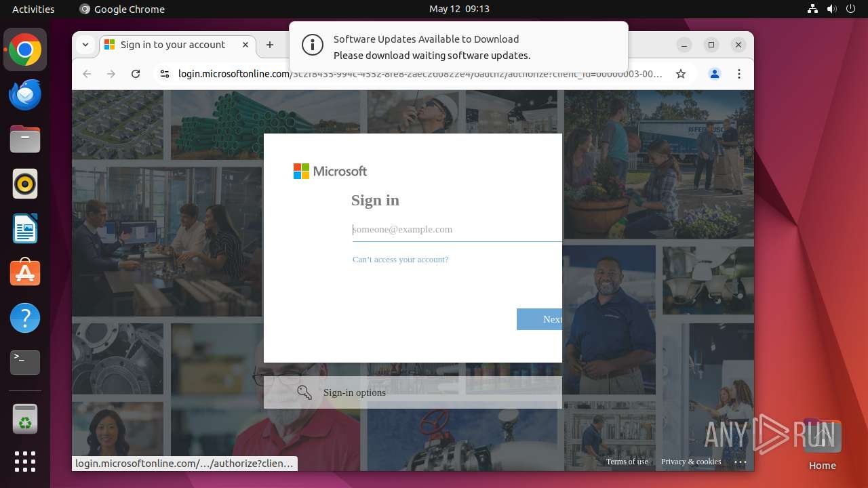Image resolution: width=868 pixels, height=488 pixels.
Task: Reload the sign-in page
Action: 136,74
